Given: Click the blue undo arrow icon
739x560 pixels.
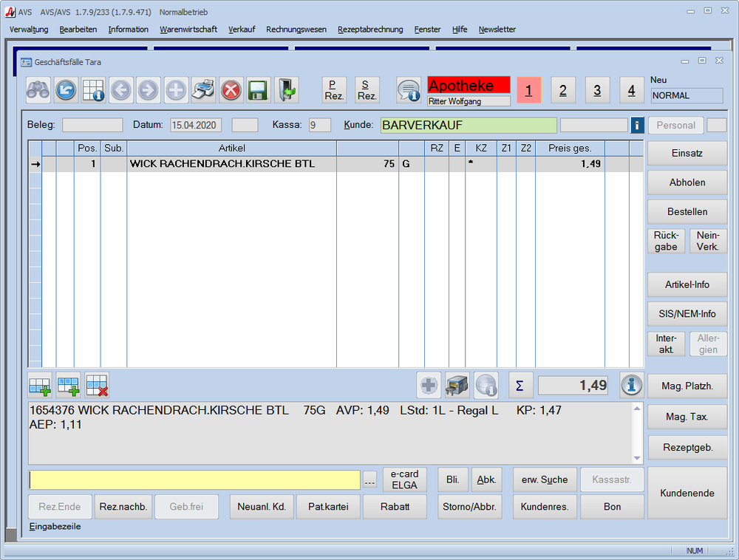Looking at the screenshot, I should coord(66,90).
